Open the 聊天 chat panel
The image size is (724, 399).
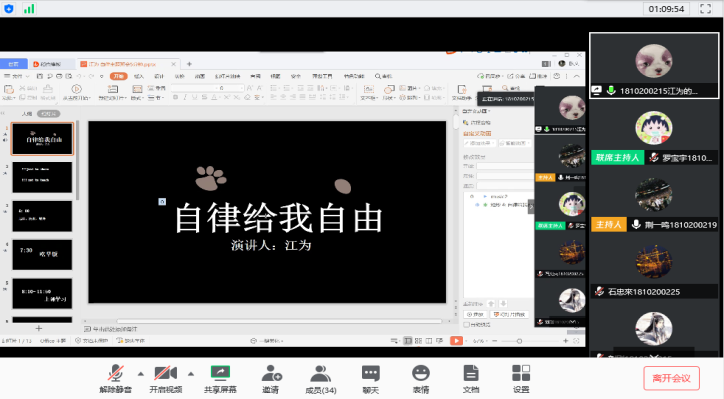click(371, 379)
